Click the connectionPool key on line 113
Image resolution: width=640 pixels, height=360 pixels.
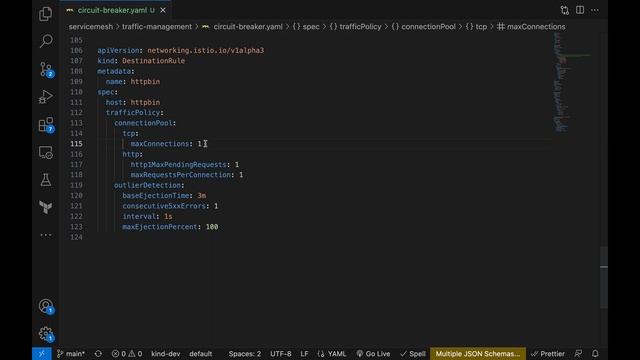[x=143, y=123]
